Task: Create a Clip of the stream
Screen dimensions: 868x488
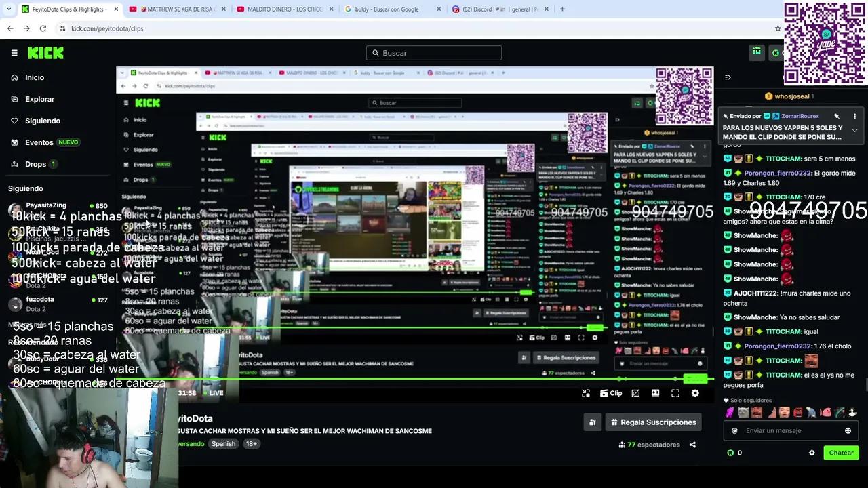Action: coord(611,393)
